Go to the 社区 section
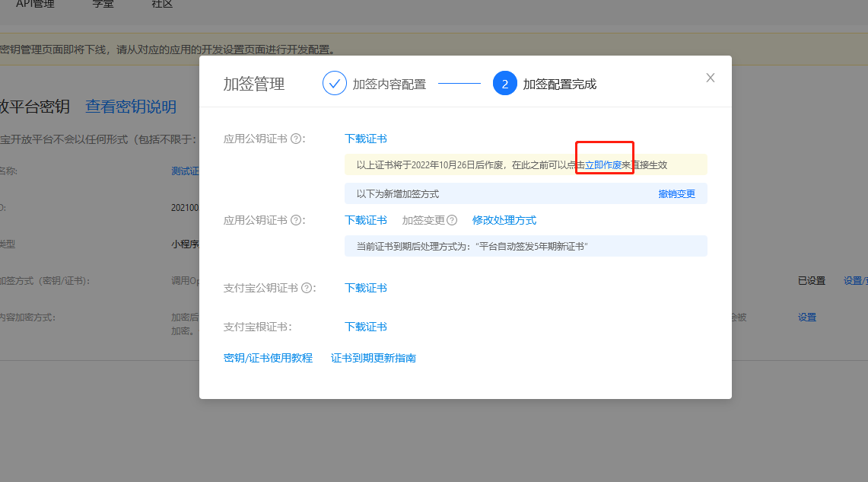This screenshot has width=868, height=482. pos(161,5)
